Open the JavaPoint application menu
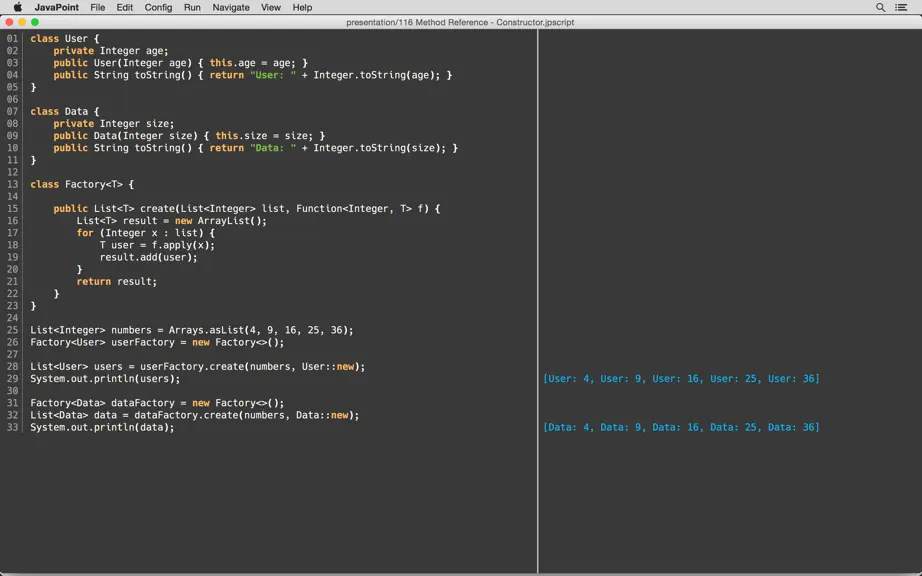Screen dimensions: 922x576 point(56,7)
